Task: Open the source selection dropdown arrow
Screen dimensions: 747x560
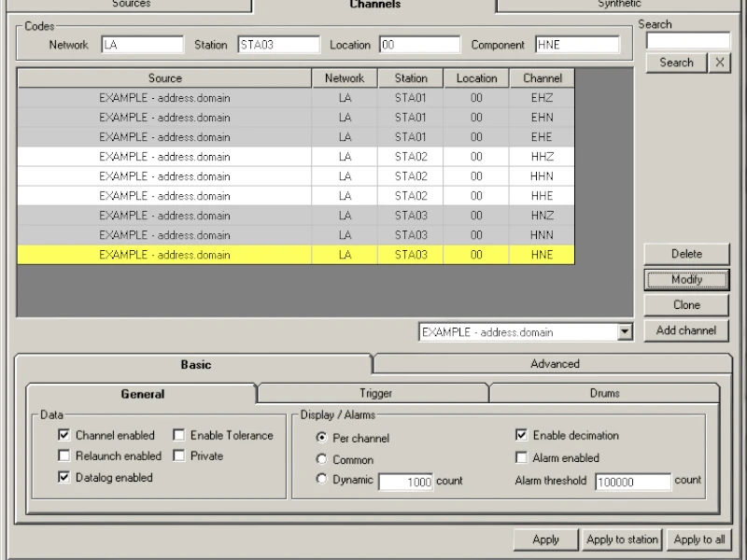Action: click(x=625, y=331)
